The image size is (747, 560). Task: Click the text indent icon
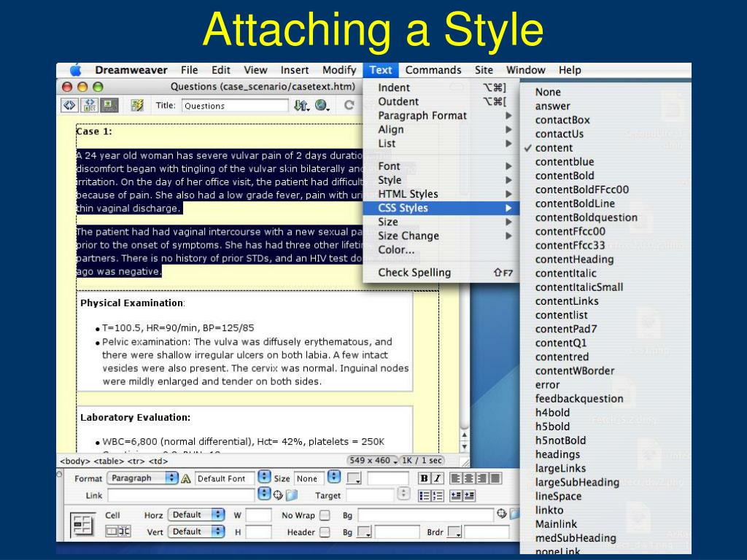click(x=469, y=496)
